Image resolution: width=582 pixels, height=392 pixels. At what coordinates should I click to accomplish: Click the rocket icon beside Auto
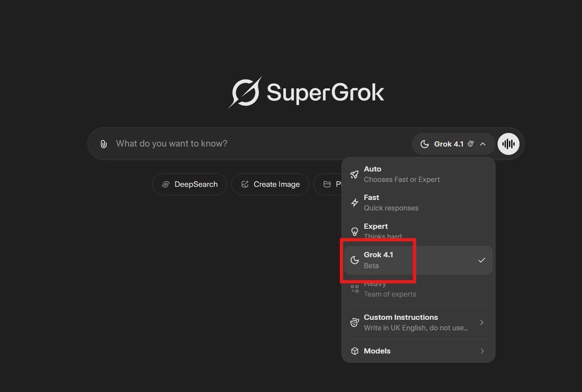(355, 174)
